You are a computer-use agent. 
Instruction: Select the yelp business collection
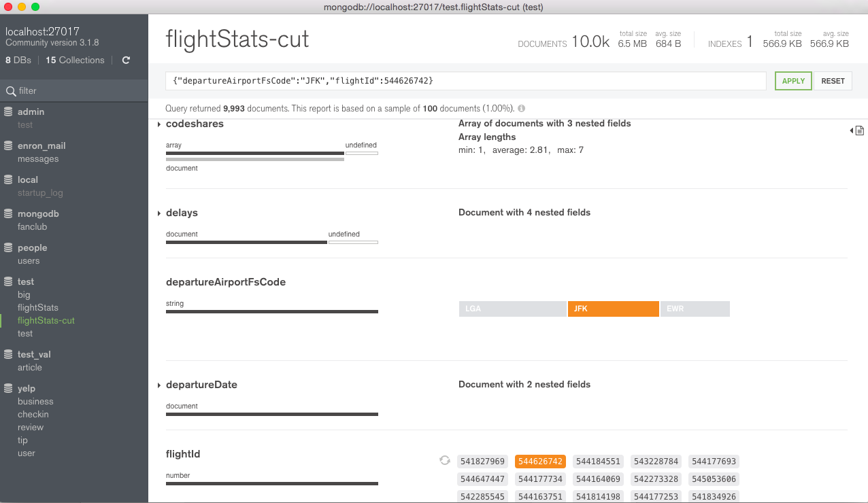click(x=35, y=402)
